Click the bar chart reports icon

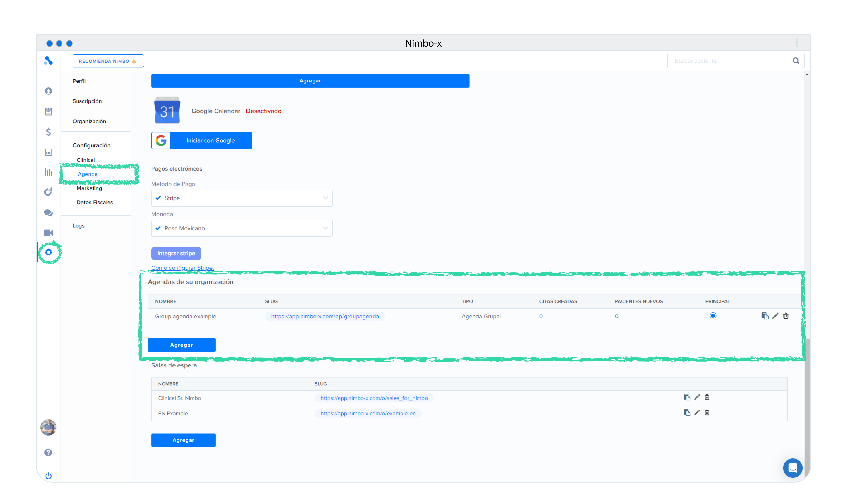48,172
